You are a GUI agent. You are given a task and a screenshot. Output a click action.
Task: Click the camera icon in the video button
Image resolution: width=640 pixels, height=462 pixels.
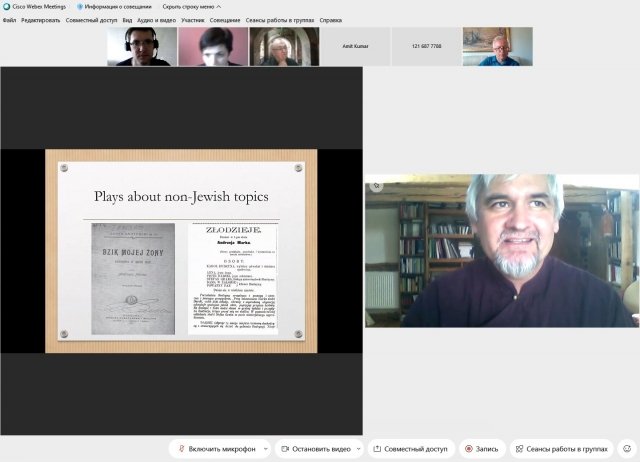(x=285, y=449)
